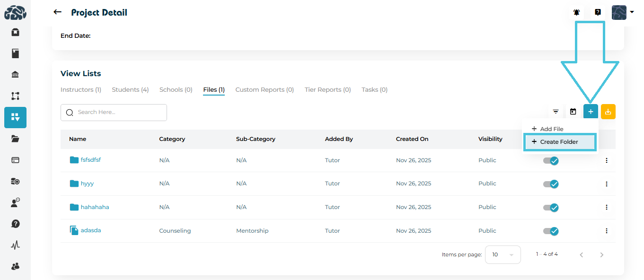The image size is (644, 280).
Task: Expand the user profile avatar menu
Action: [x=622, y=13]
